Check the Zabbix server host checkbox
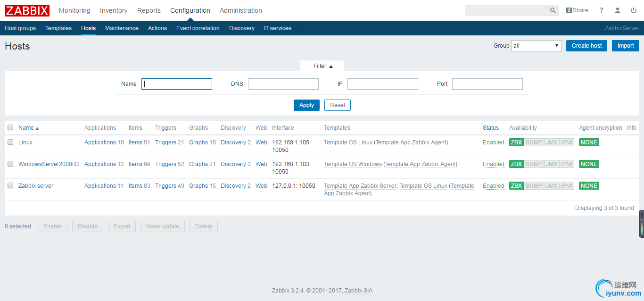This screenshot has width=644, height=301. click(x=10, y=185)
